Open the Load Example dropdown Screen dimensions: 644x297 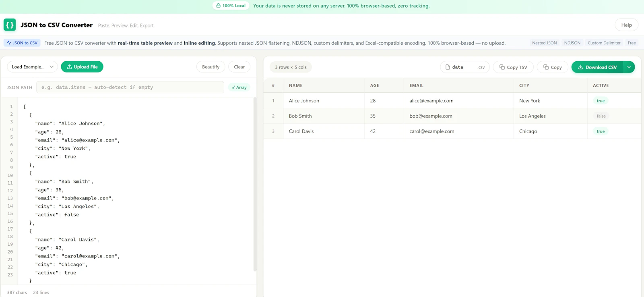pos(32,67)
